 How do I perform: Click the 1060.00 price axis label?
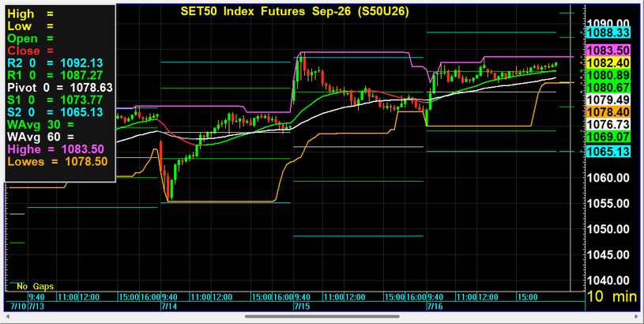coord(608,178)
